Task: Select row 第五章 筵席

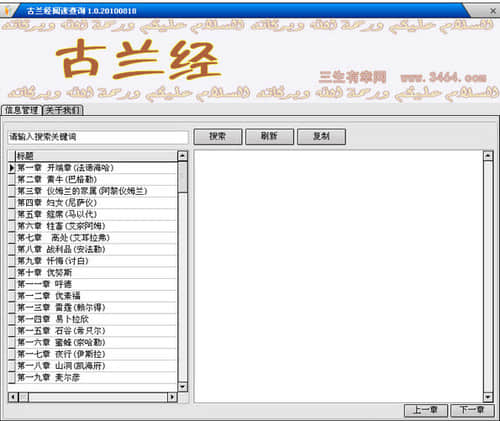Action: pos(96,214)
